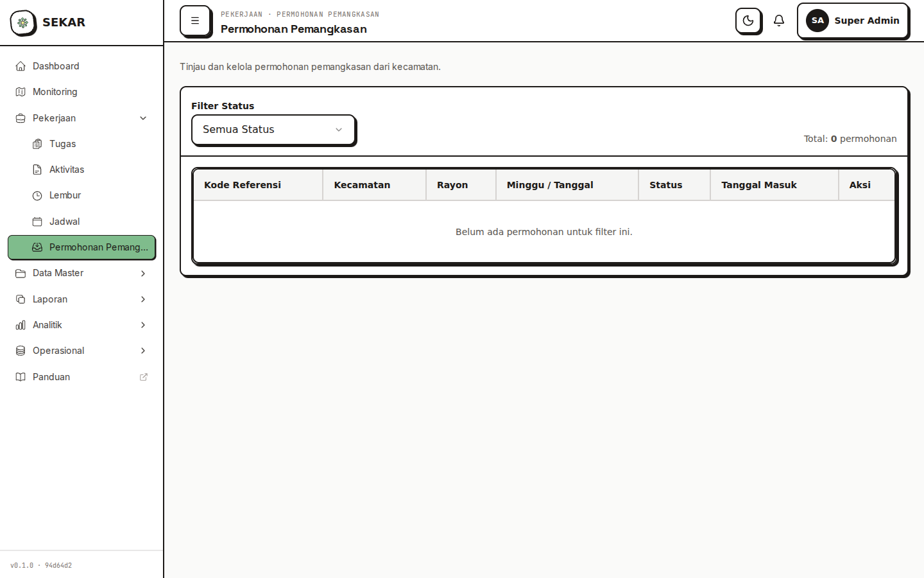Click the Tinjau dan kelola permohonan description
924x578 pixels.
pyautogui.click(x=310, y=67)
